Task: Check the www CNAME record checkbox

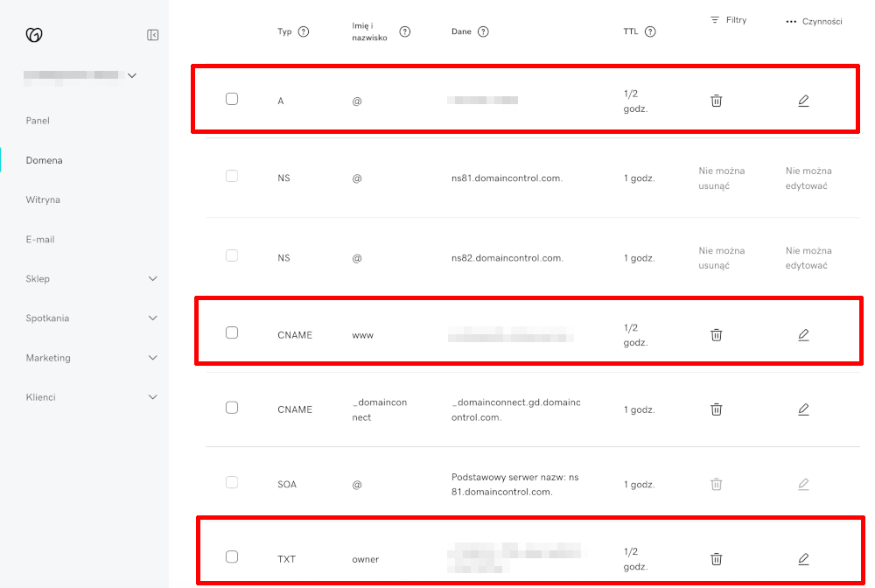Action: [232, 332]
